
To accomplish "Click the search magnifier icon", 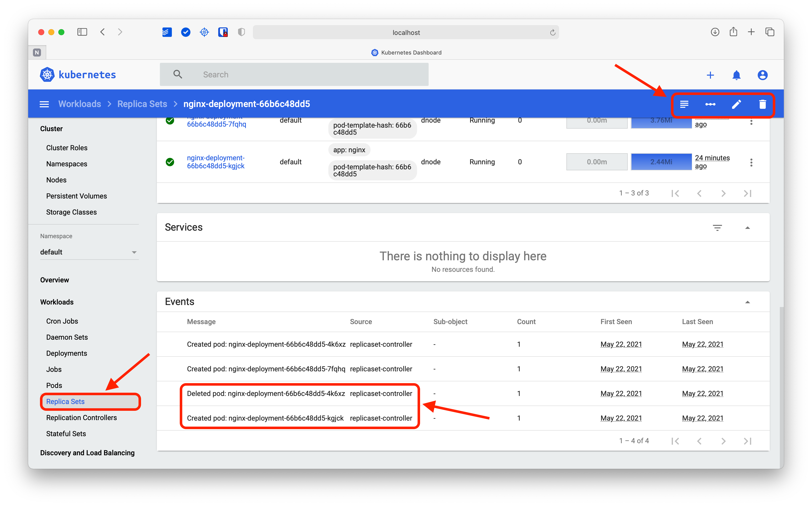I will tap(178, 74).
